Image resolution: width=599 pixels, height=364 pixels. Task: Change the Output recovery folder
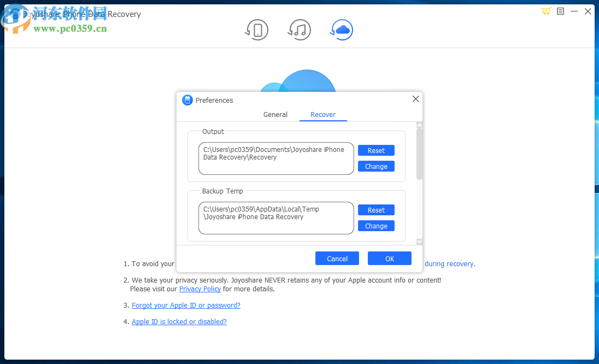pyautogui.click(x=376, y=166)
